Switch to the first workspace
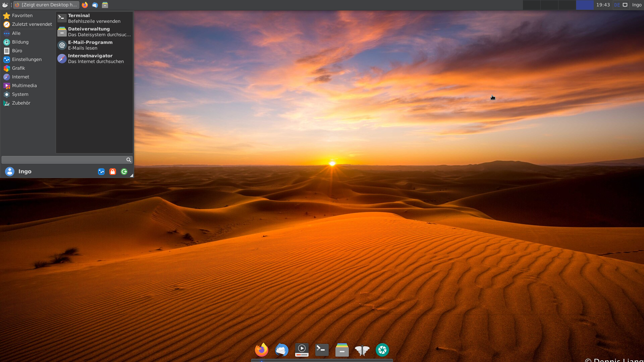Viewport: 644px width, 362px height. pyautogui.click(x=532, y=5)
